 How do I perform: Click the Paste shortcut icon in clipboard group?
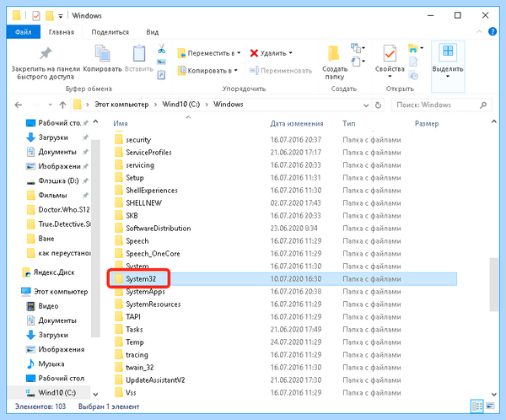click(x=161, y=75)
